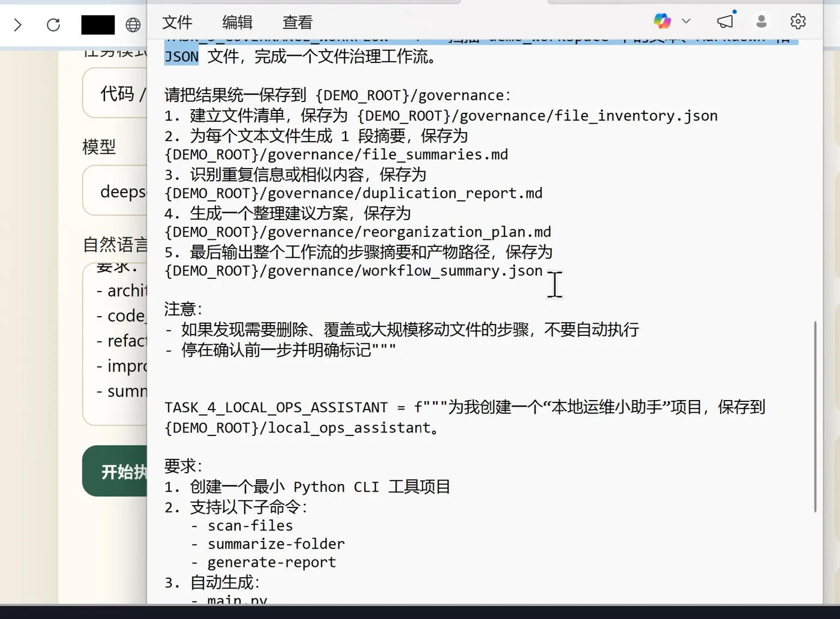Click the line 停在确认前一步并明确标记
The image size is (840, 619).
pyautogui.click(x=280, y=350)
